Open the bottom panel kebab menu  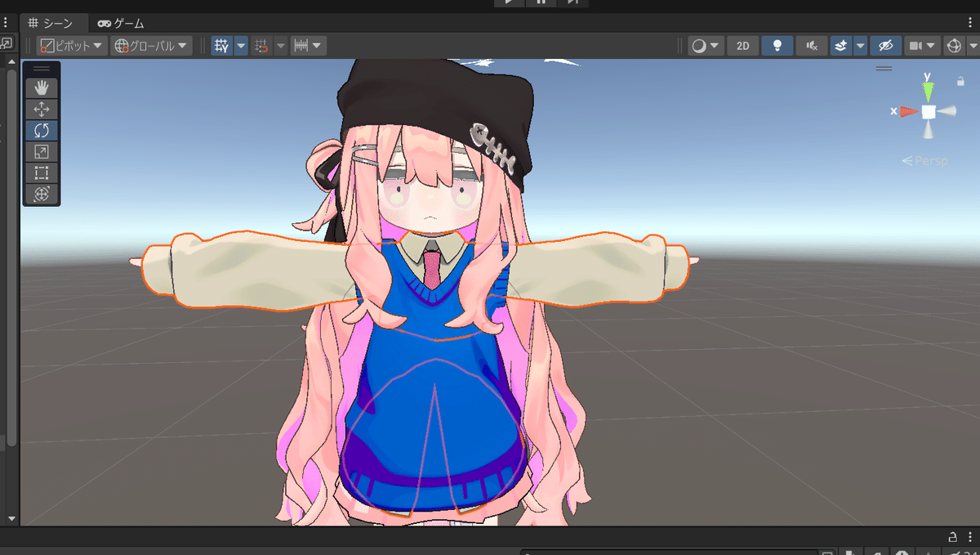pyautogui.click(x=969, y=537)
